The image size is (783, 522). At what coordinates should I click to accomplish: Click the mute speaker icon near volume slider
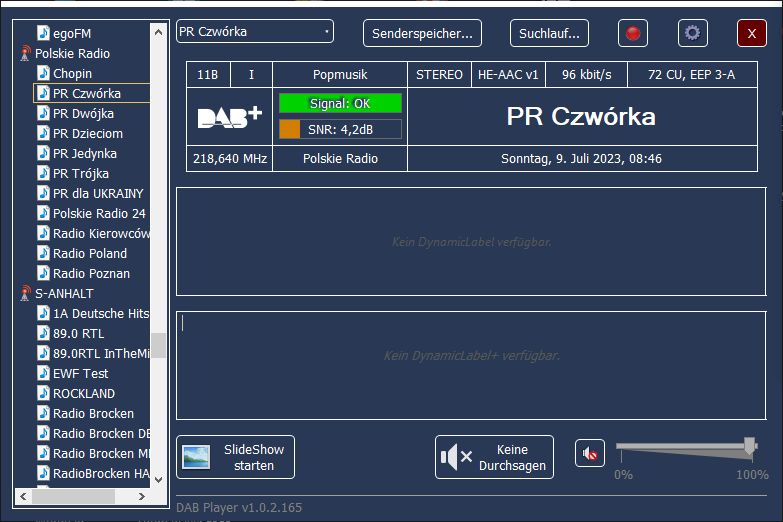(590, 454)
